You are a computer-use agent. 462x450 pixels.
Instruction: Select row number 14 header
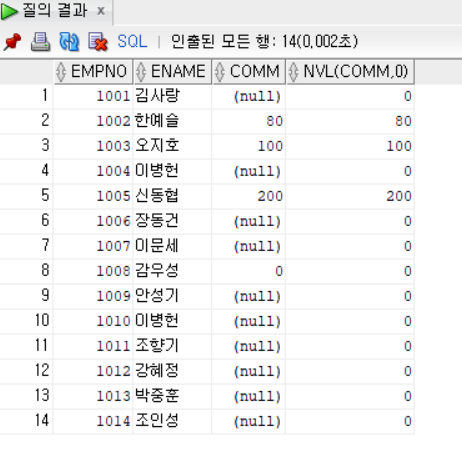(26, 421)
